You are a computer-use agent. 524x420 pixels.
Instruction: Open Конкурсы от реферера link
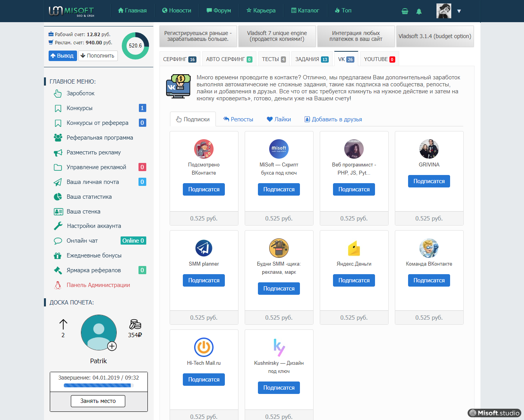tap(97, 123)
